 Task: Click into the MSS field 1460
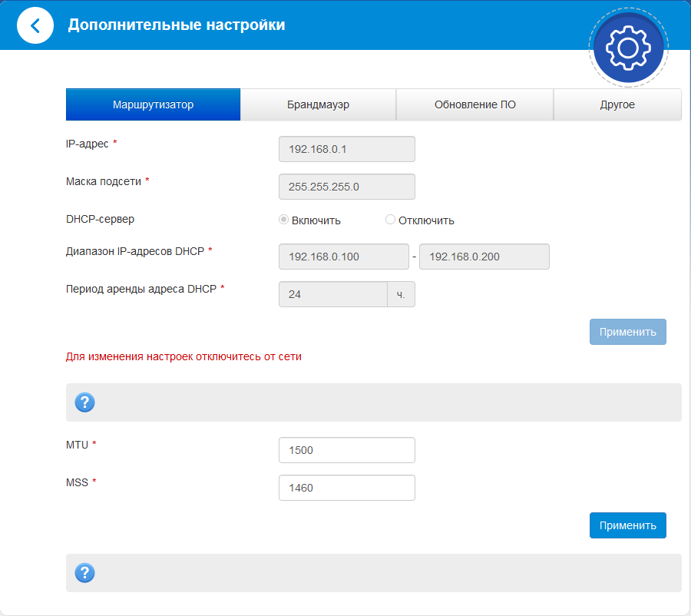click(x=347, y=488)
